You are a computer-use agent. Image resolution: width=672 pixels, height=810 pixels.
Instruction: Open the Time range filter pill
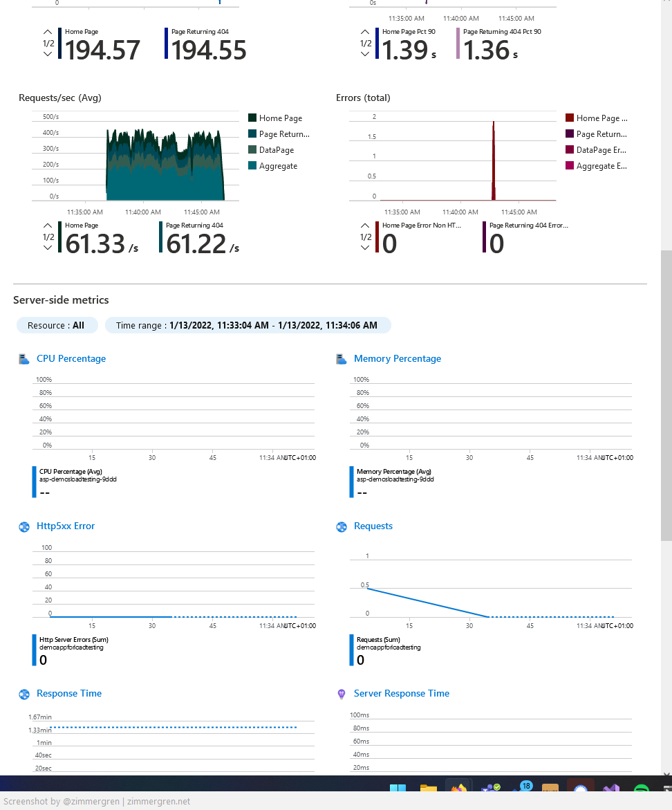248,325
